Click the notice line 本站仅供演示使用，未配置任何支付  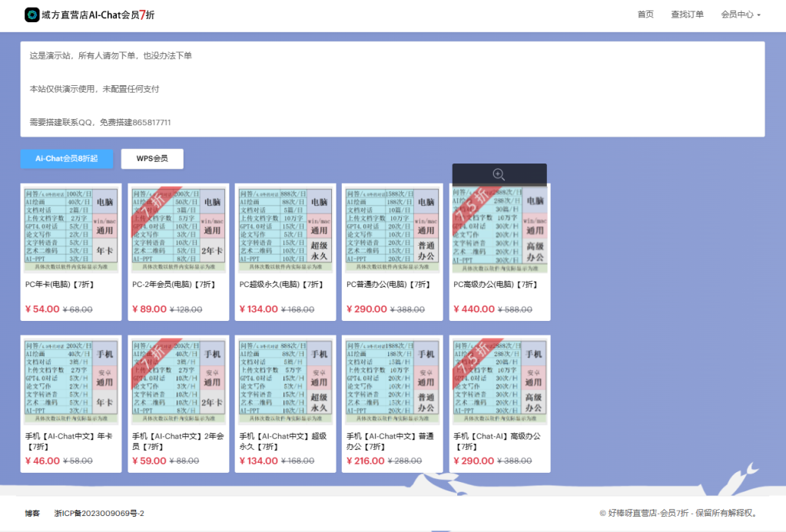(95, 89)
